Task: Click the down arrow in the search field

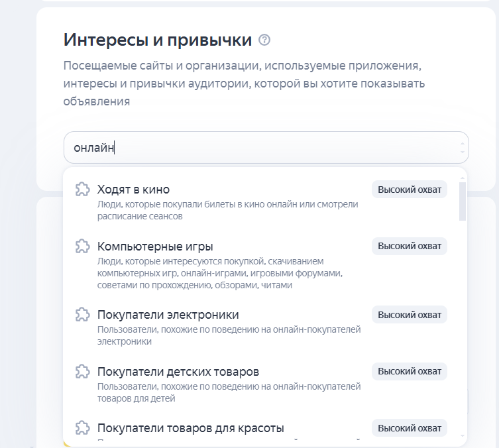Action: click(x=463, y=152)
